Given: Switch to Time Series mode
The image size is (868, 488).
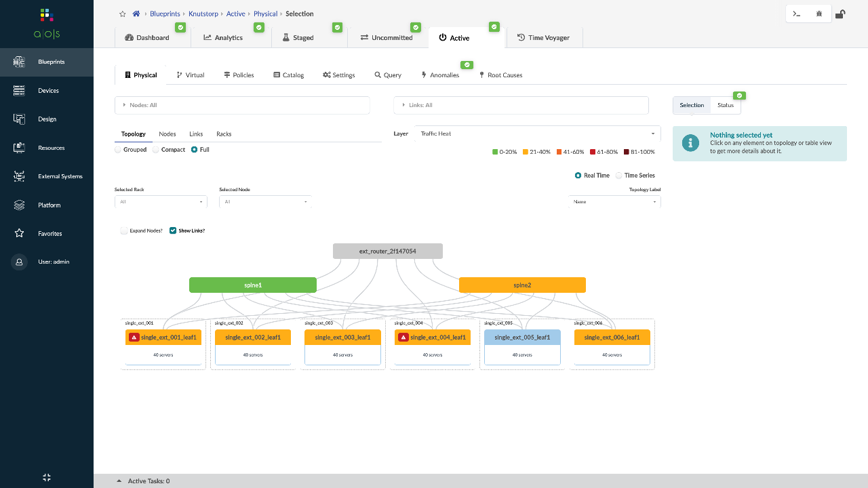Looking at the screenshot, I should coord(619,176).
